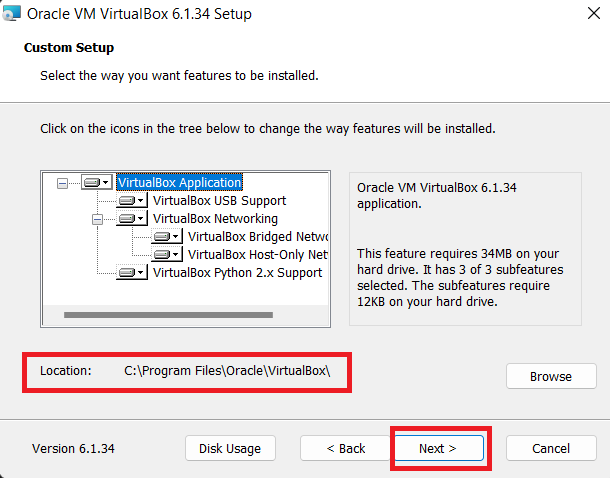Select VirtualBox Bridged Networking label

(x=258, y=236)
